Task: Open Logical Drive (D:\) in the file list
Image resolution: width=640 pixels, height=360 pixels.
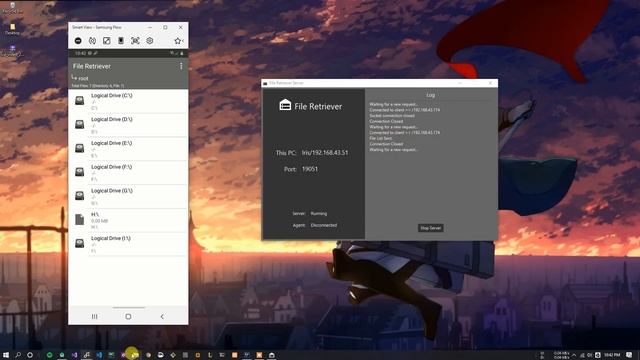Action: (x=128, y=125)
